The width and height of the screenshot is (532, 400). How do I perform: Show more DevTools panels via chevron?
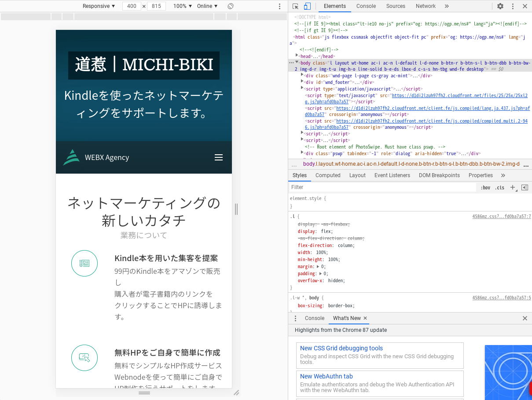pos(447,6)
